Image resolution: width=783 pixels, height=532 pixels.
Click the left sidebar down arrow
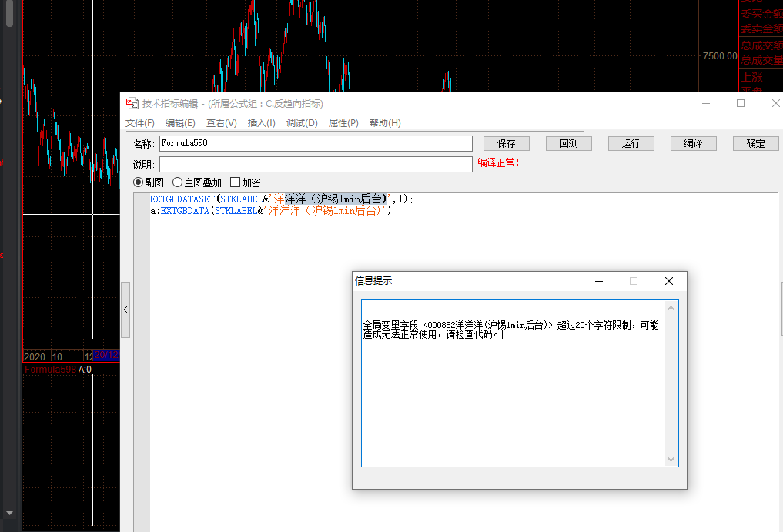[x=9, y=513]
